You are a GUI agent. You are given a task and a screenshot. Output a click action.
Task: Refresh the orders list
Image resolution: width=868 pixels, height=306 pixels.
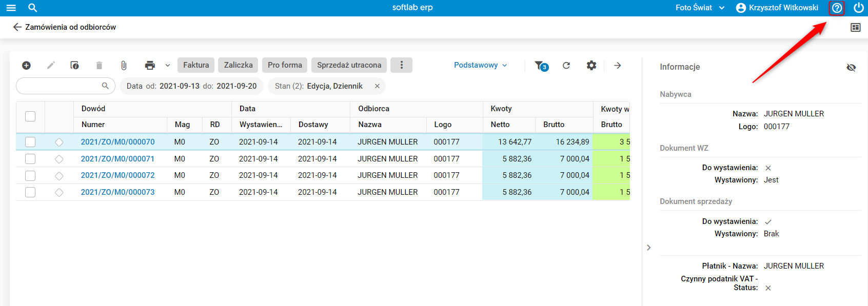(566, 65)
